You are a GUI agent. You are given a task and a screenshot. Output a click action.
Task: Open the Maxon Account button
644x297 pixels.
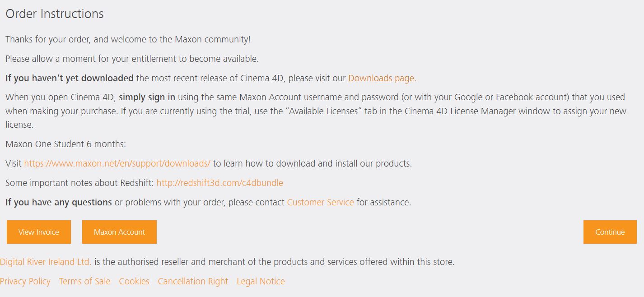[x=119, y=232]
